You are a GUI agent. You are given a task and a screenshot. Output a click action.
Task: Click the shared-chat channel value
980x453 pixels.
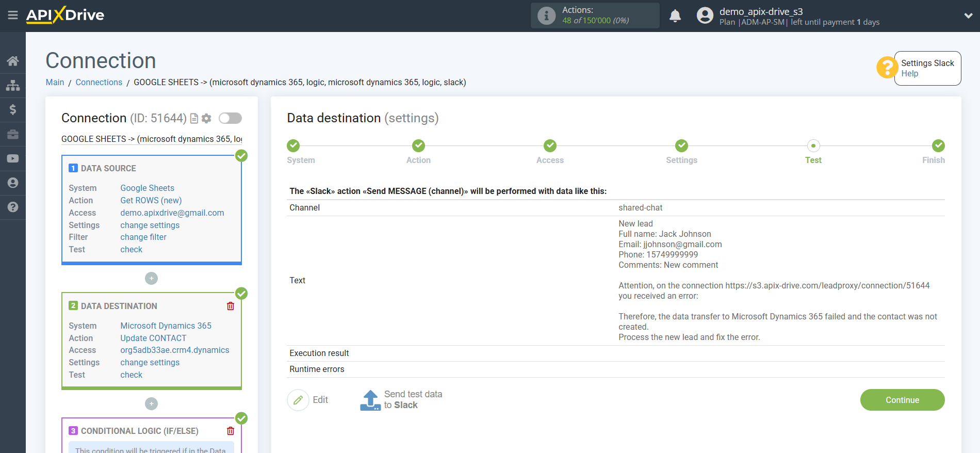(x=641, y=207)
